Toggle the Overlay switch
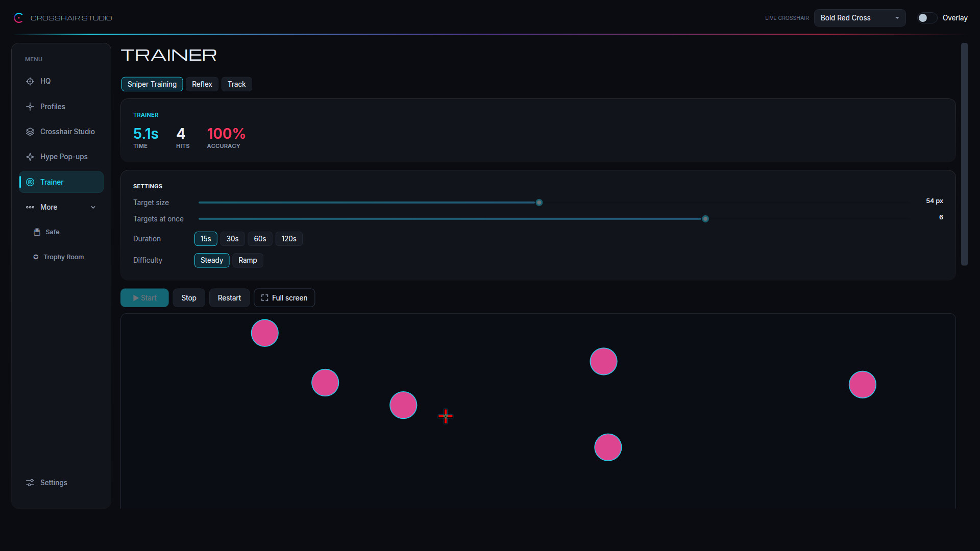This screenshot has height=551, width=980. tap(927, 18)
